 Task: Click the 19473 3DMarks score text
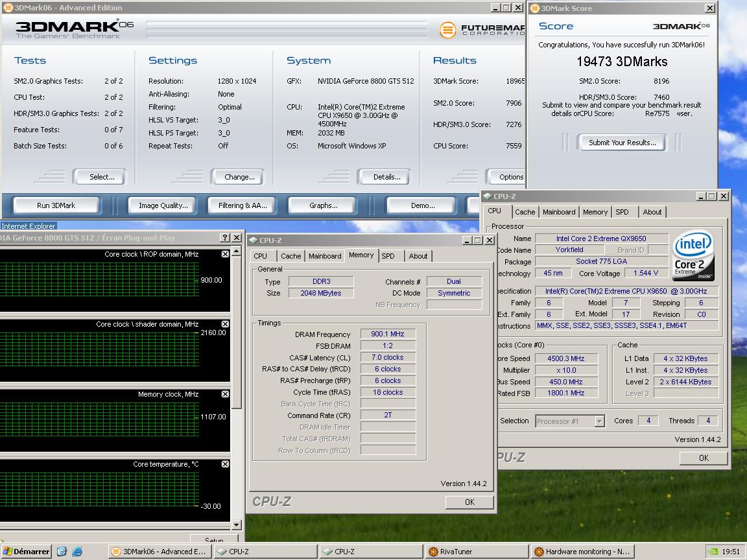[622, 62]
